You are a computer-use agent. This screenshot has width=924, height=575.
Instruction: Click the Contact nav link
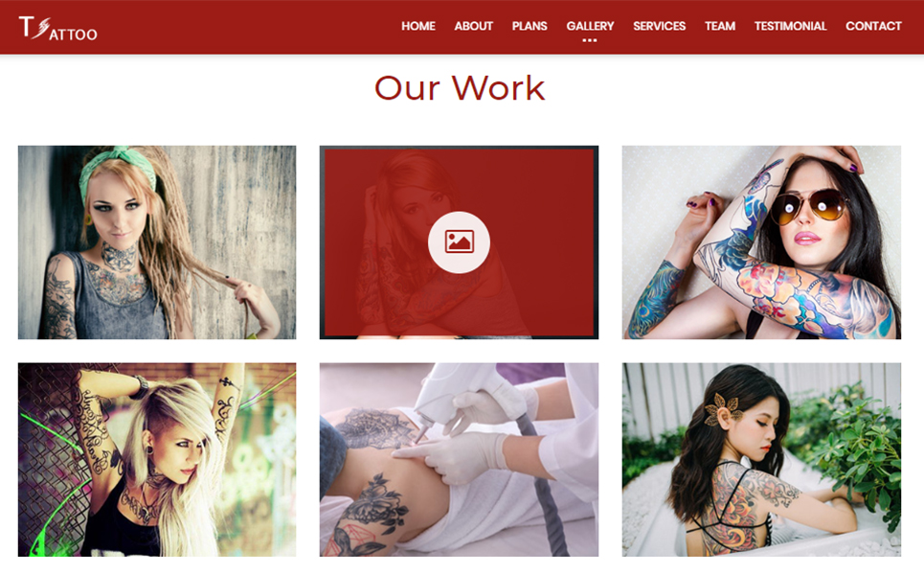(873, 26)
